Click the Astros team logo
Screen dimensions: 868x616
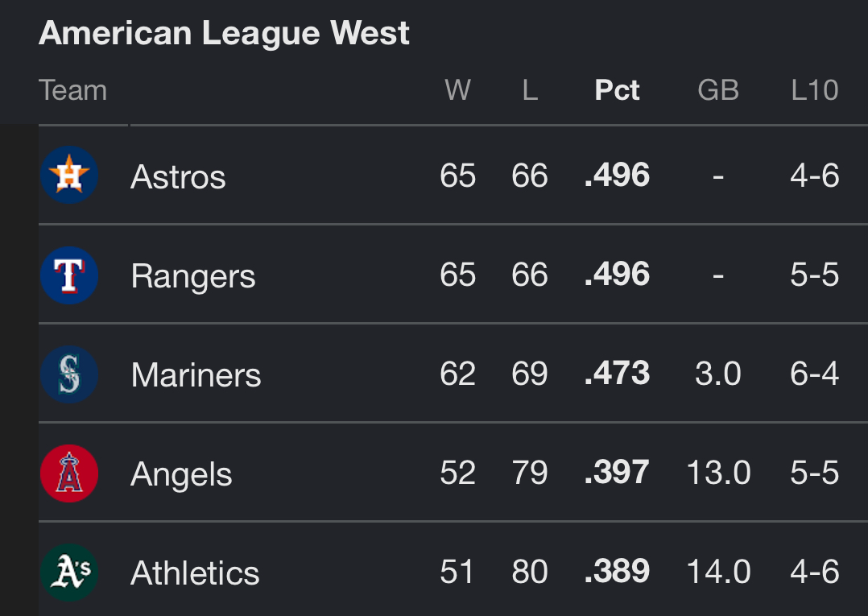pos(69,175)
